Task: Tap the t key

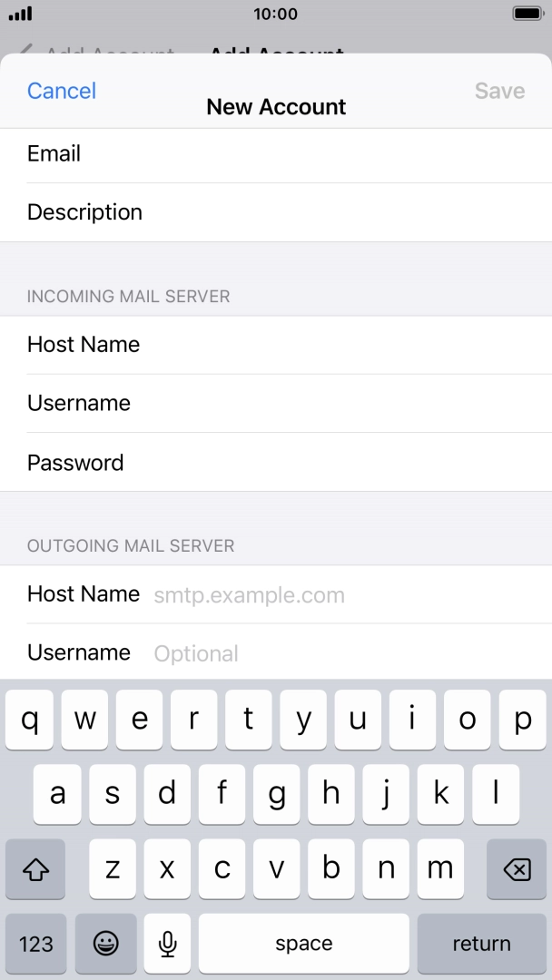Action: pyautogui.click(x=249, y=720)
